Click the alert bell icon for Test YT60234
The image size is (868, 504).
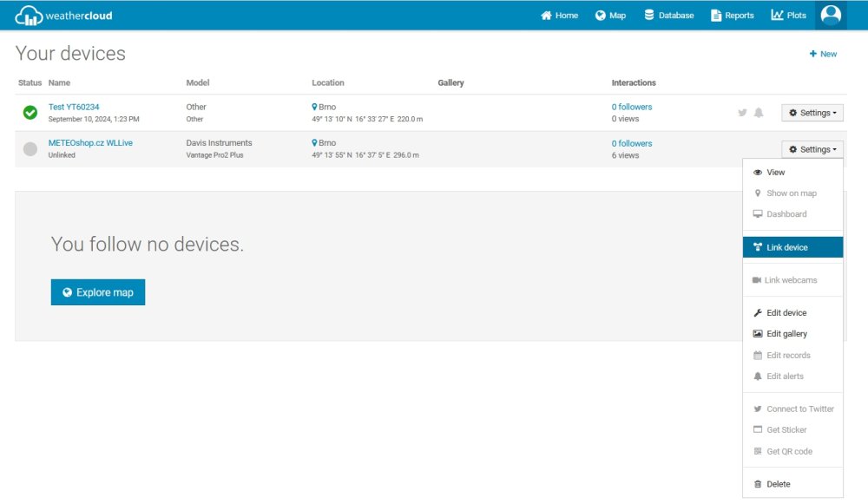tap(759, 113)
